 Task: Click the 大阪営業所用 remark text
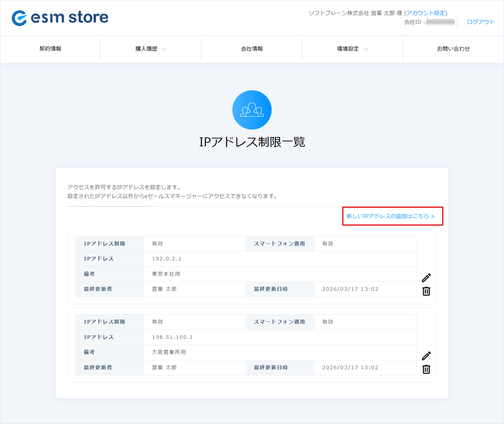pyautogui.click(x=169, y=352)
